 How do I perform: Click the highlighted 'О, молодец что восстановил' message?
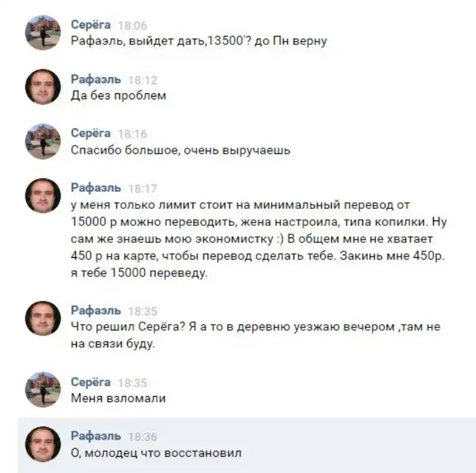[x=156, y=453]
